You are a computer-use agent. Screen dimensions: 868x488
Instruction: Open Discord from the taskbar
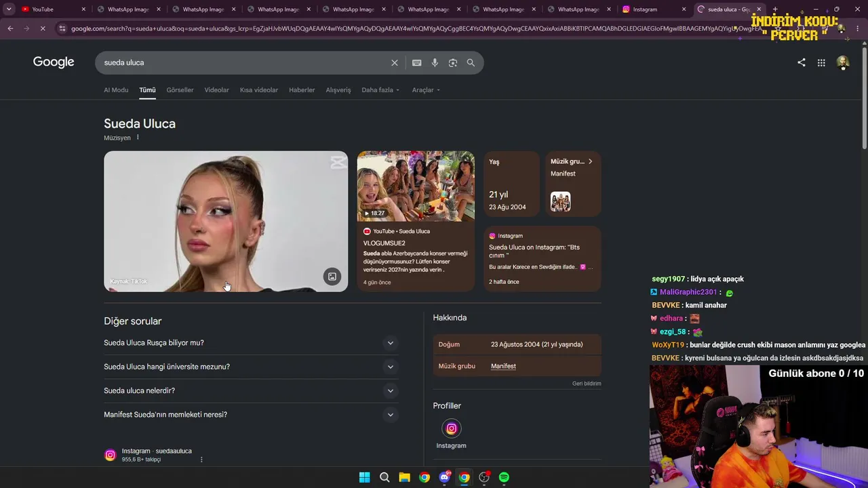tap(444, 477)
